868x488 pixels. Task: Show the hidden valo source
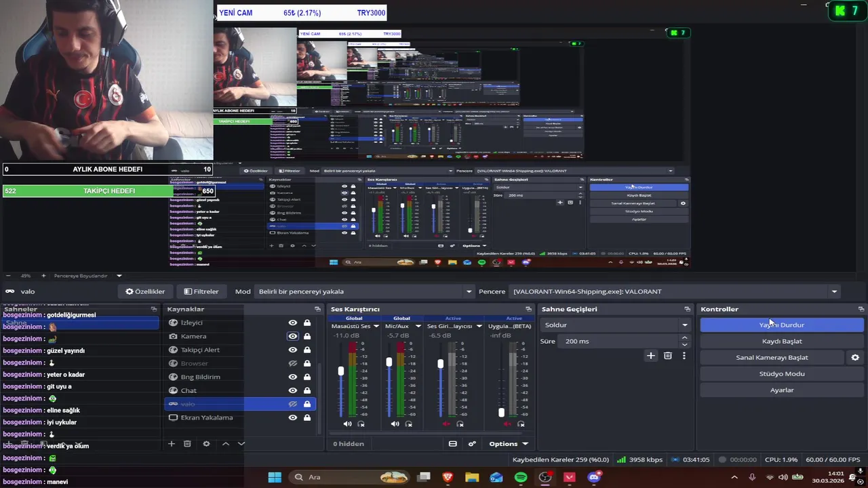click(292, 404)
